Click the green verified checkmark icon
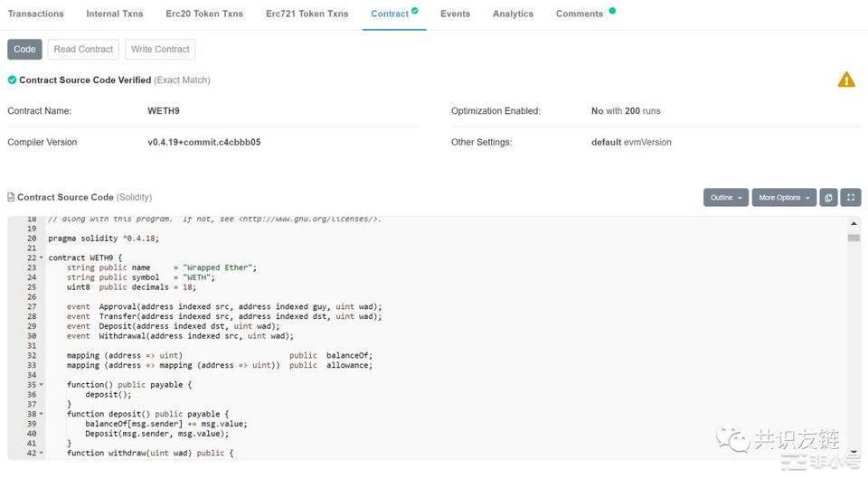The image size is (868, 478). point(12,80)
